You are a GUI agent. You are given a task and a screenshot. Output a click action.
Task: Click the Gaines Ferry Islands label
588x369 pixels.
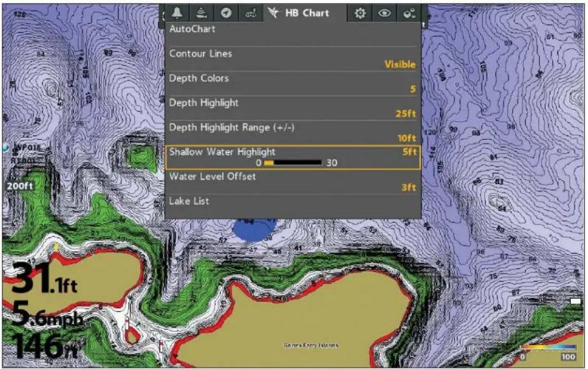click(x=311, y=345)
